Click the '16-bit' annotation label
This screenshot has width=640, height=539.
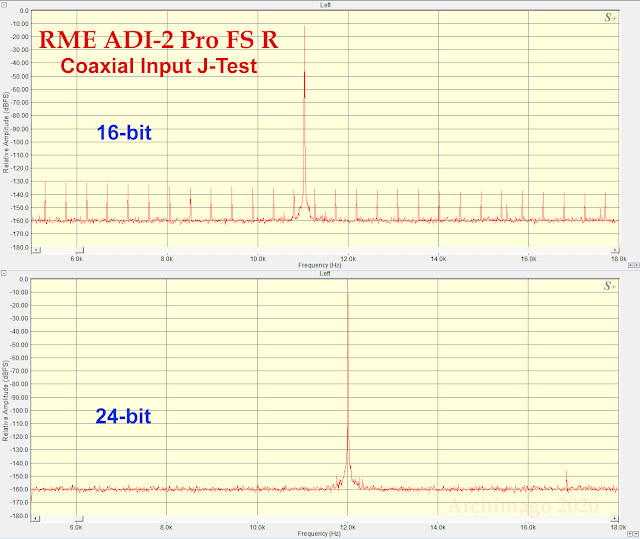(x=124, y=133)
